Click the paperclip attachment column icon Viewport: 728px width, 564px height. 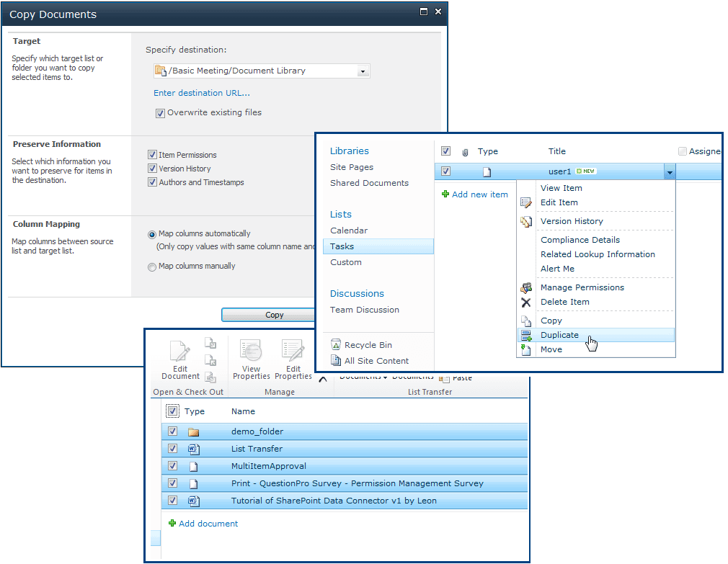tap(465, 152)
